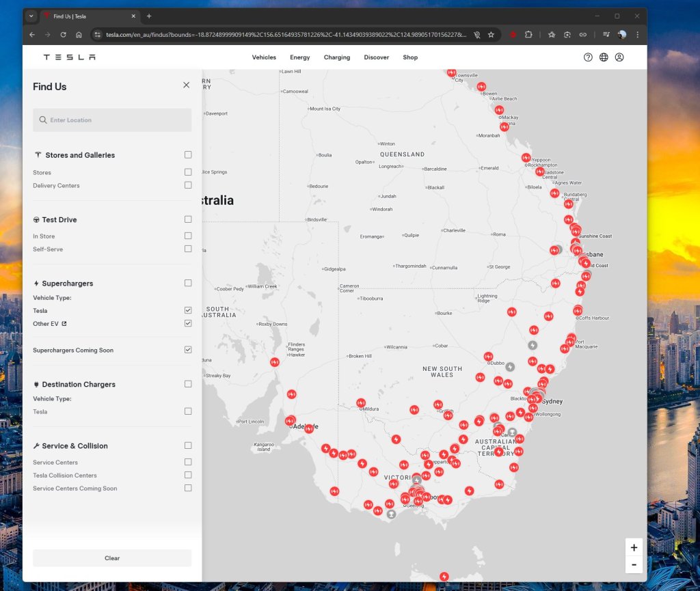Image resolution: width=700 pixels, height=591 pixels.
Task: Check the Delivery Centers filter
Action: [188, 185]
